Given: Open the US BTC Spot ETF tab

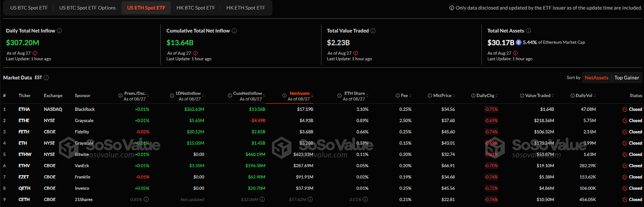Looking at the screenshot, I should 29,8.
